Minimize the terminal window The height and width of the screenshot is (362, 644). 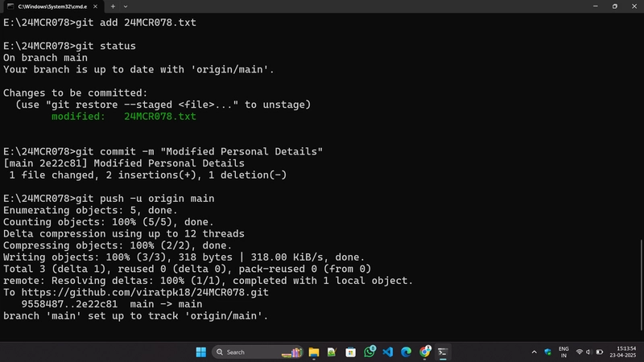click(596, 6)
